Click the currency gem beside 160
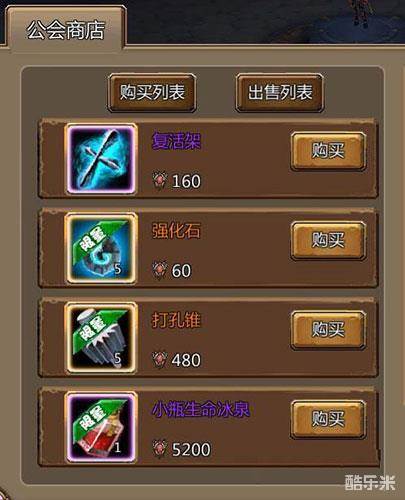The image size is (405, 500). coord(159,181)
